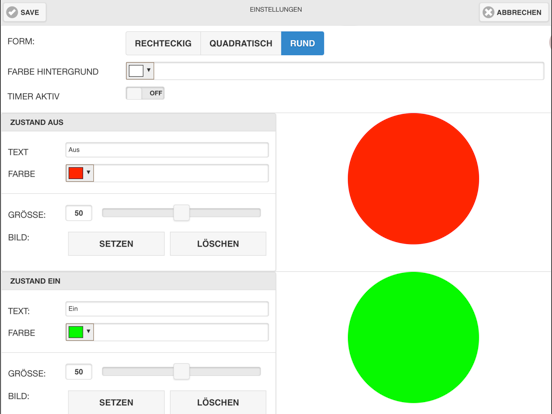Click the Zustand Ein Grösse value box
The width and height of the screenshot is (552, 414).
(x=79, y=372)
